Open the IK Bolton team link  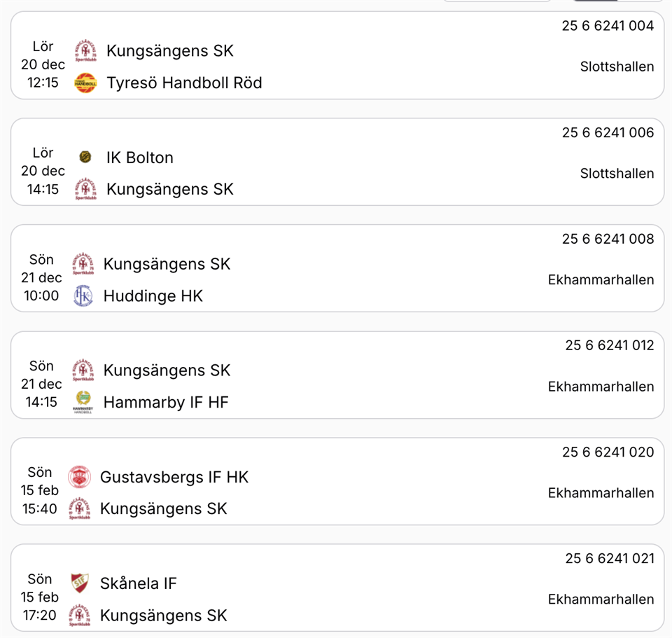click(x=139, y=158)
